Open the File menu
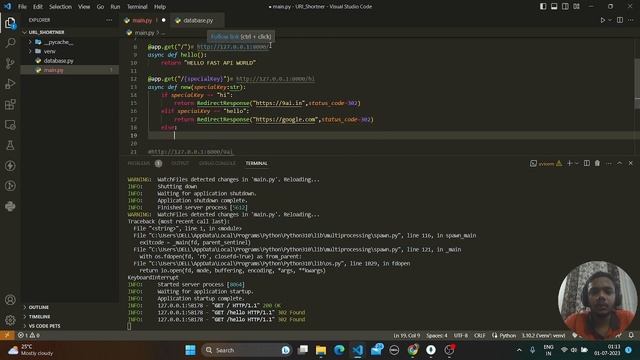 [x=22, y=7]
